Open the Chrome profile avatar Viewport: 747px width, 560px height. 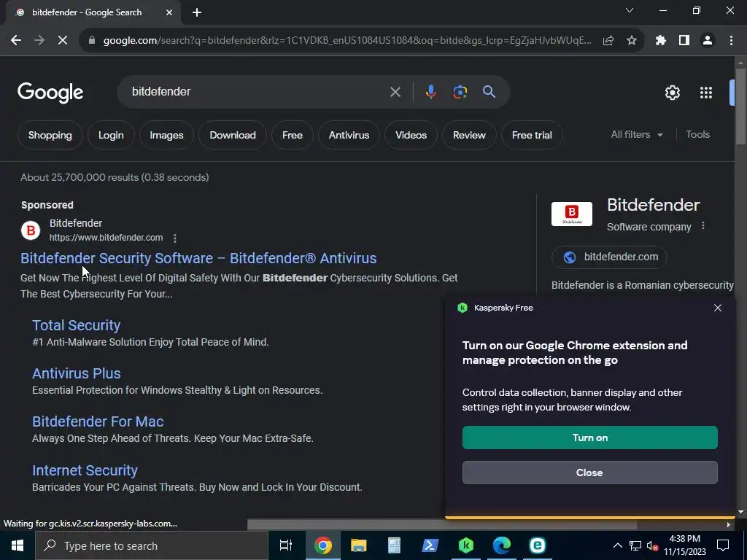[708, 41]
